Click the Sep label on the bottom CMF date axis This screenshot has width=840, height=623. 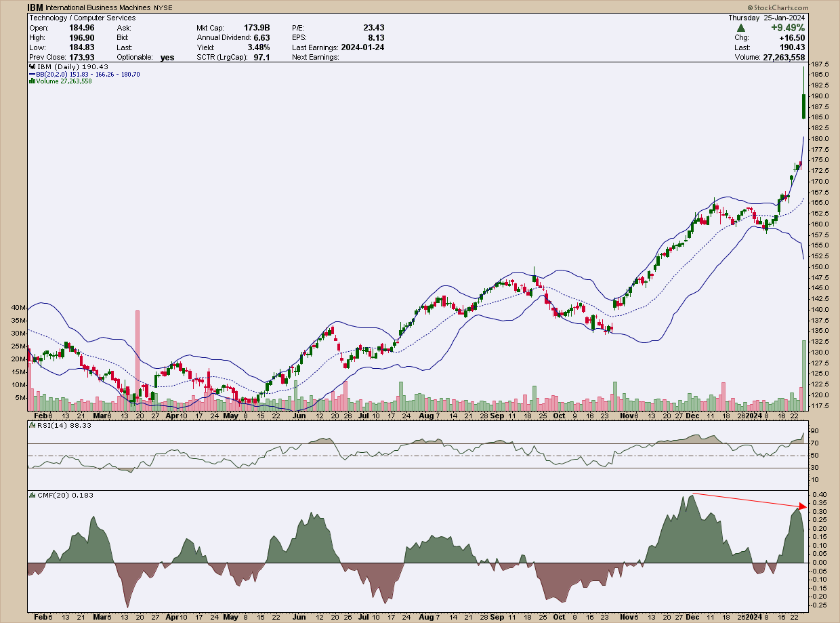pos(497,617)
